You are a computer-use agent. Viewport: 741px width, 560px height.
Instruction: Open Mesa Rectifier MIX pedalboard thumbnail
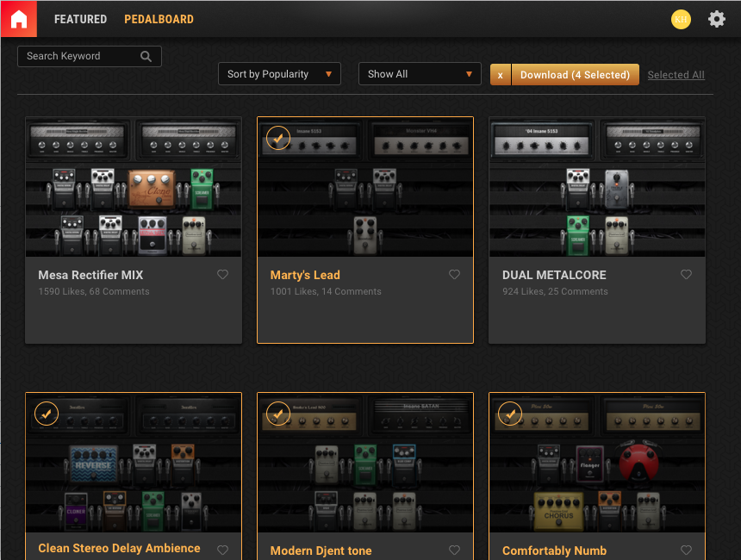[x=134, y=187]
